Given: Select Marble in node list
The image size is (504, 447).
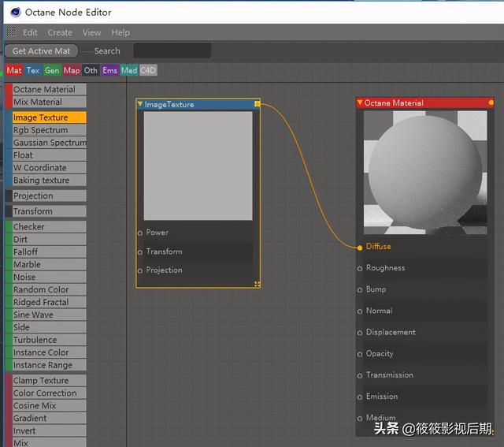Looking at the screenshot, I should tap(49, 265).
